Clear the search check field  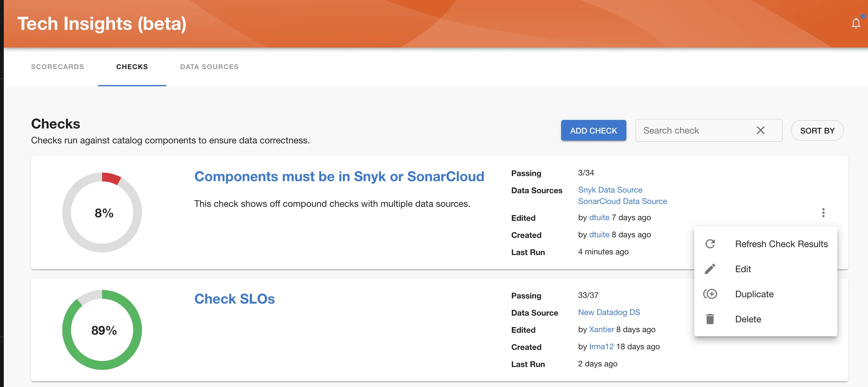pos(760,130)
